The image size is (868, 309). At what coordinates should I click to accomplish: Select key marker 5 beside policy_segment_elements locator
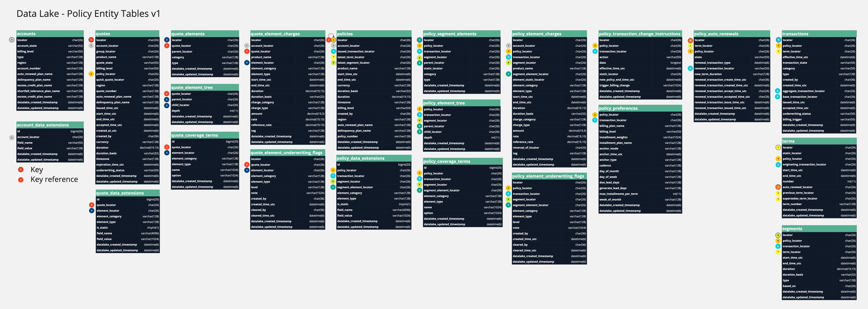coord(419,40)
